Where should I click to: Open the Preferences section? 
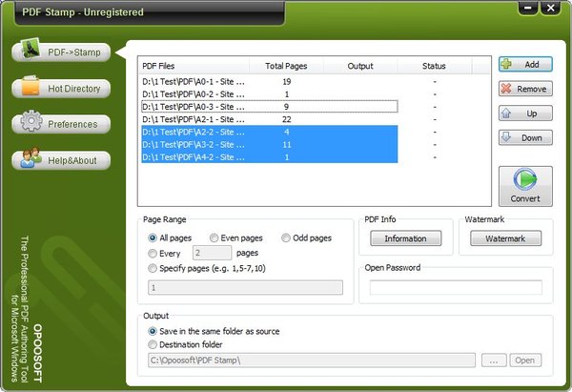tap(61, 124)
